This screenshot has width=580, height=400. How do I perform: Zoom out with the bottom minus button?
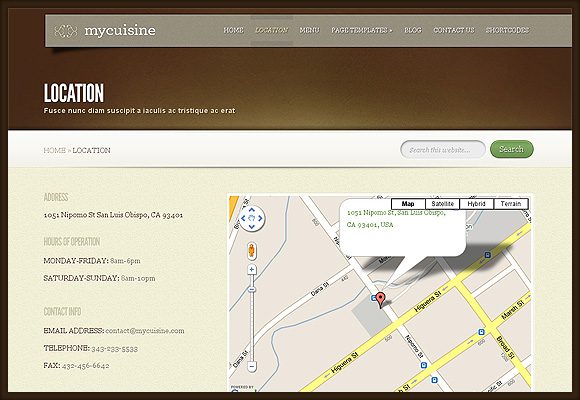click(x=252, y=367)
